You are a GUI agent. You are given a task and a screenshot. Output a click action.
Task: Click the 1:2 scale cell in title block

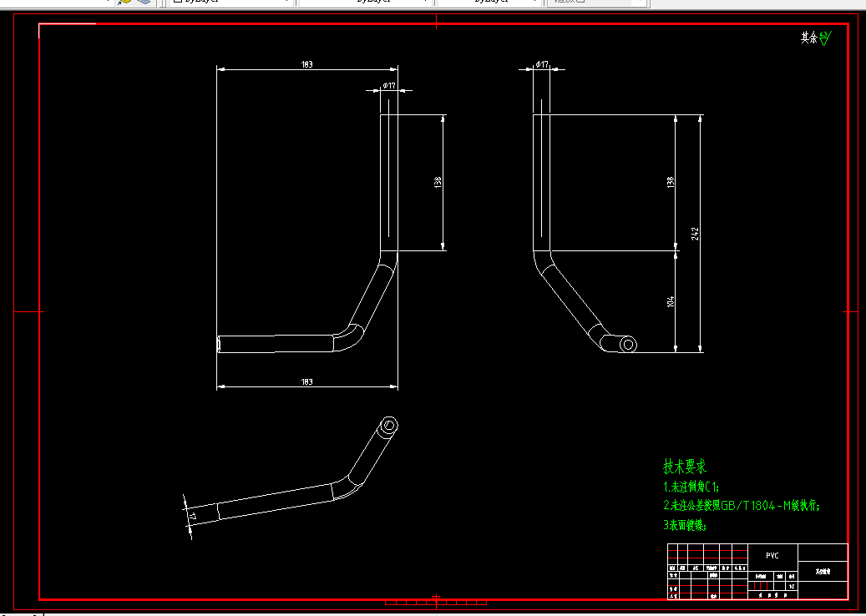click(x=792, y=586)
